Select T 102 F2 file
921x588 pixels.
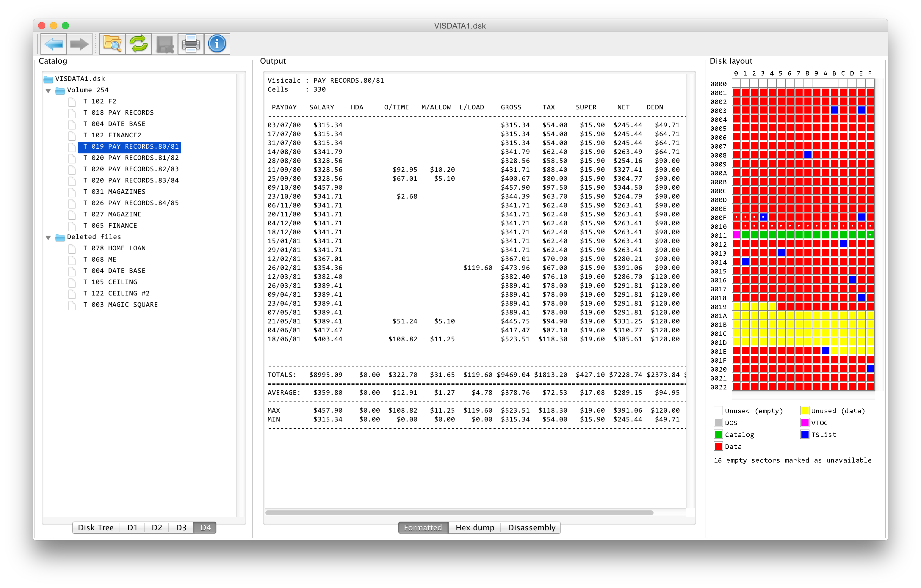point(99,101)
